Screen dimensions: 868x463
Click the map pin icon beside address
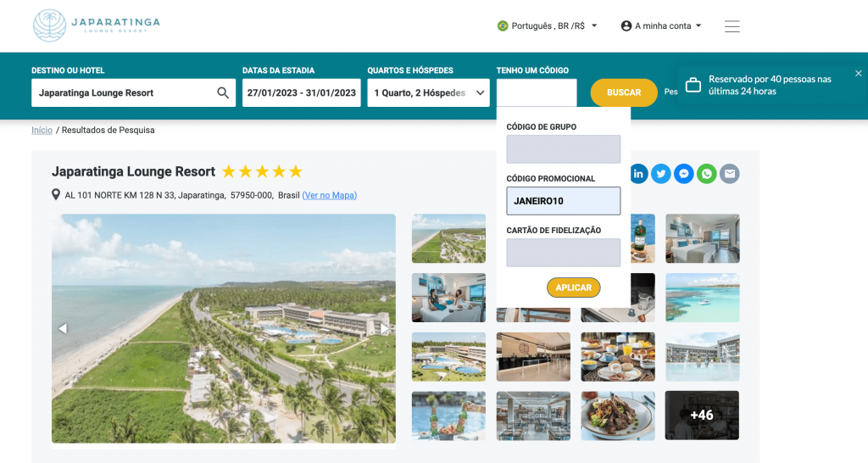56,194
